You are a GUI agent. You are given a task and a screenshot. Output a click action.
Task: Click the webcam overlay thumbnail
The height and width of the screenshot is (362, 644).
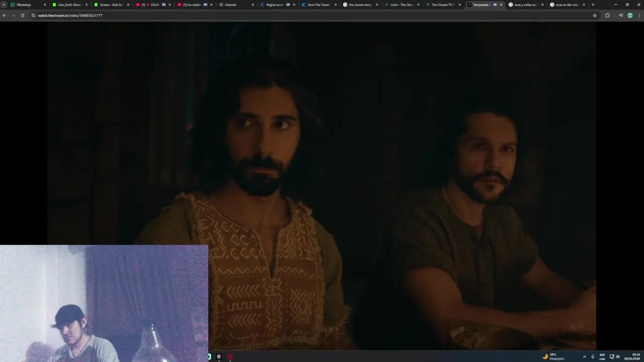pos(104,303)
